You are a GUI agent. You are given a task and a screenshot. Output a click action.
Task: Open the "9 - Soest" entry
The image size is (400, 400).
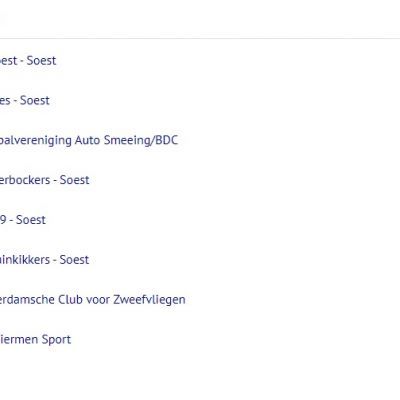(x=23, y=220)
